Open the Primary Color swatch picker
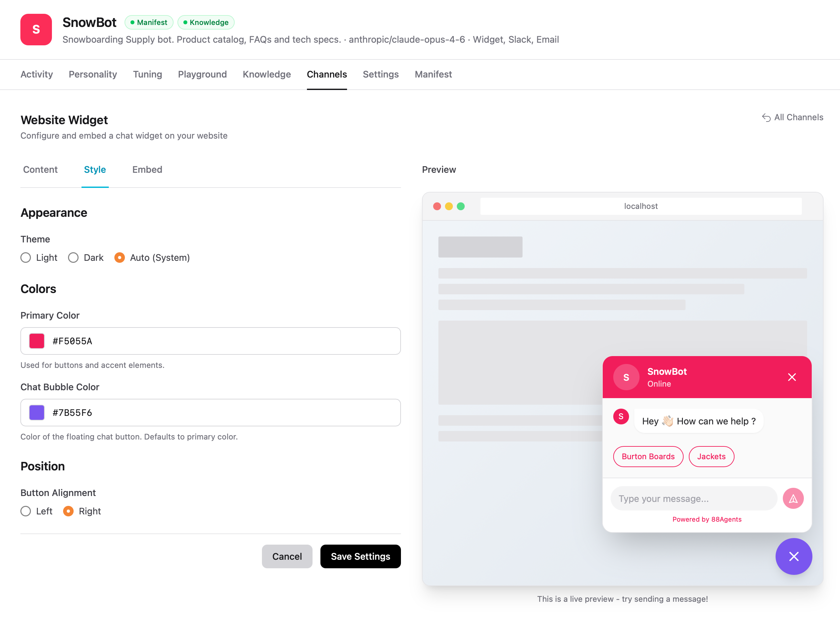The image size is (840, 632). [36, 341]
